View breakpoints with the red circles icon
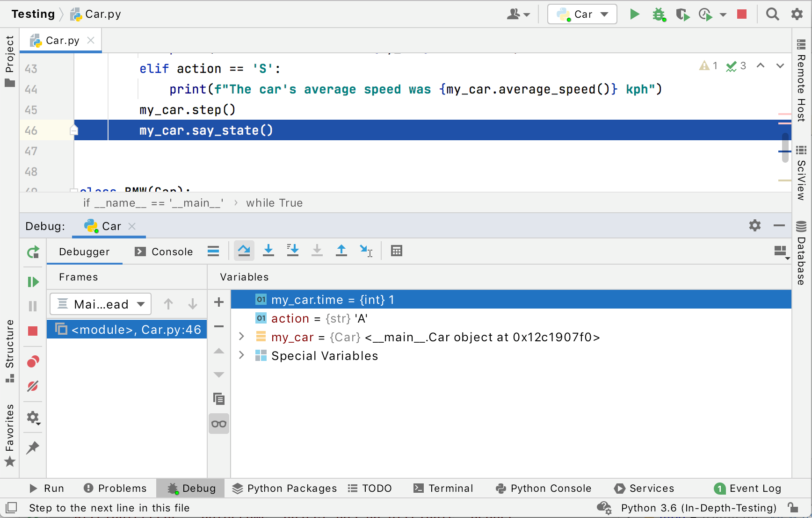The image size is (812, 518). 33,361
